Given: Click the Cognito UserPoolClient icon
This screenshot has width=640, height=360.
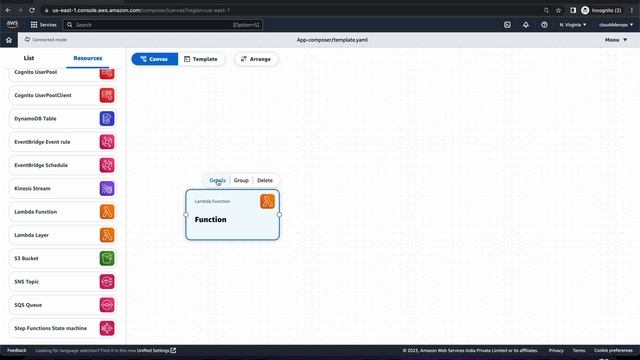Looking at the screenshot, I should [x=107, y=95].
